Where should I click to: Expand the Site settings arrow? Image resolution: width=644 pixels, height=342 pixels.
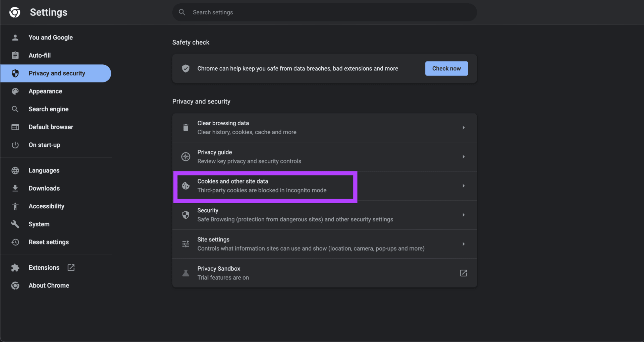pyautogui.click(x=464, y=244)
